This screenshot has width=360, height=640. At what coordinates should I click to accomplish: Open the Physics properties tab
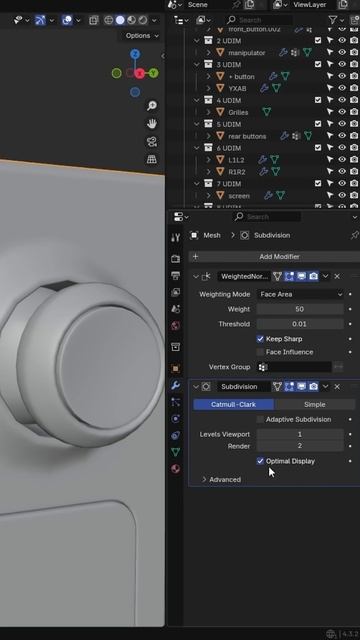click(x=176, y=419)
